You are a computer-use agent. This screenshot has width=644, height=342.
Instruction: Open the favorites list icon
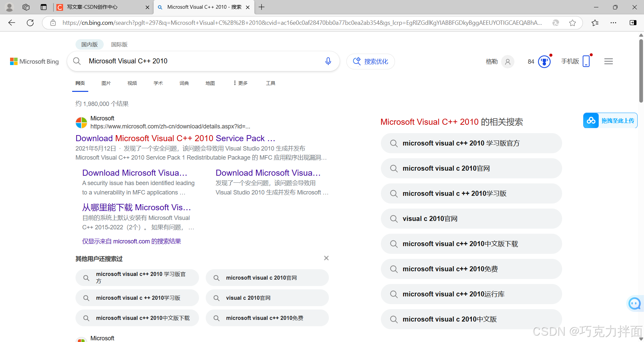(x=595, y=23)
